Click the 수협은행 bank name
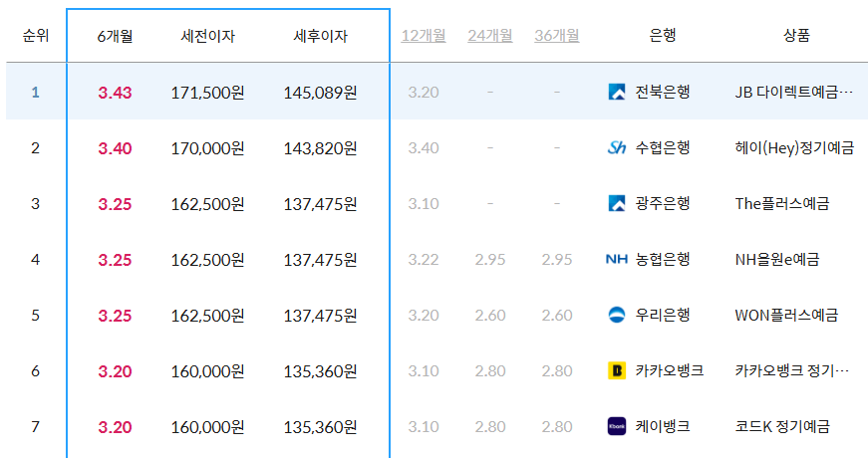 coord(662,147)
